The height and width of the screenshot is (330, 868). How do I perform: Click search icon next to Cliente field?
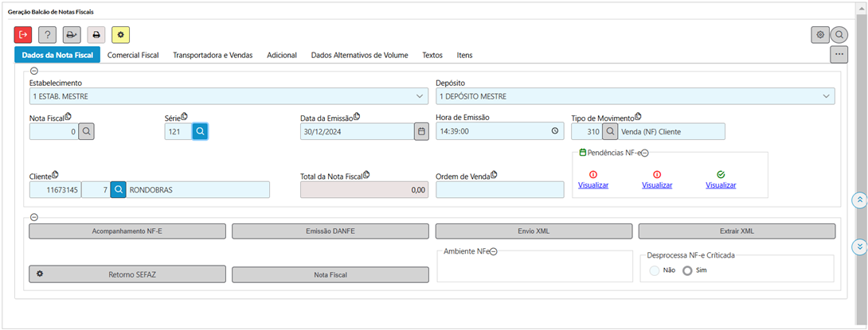click(x=118, y=189)
